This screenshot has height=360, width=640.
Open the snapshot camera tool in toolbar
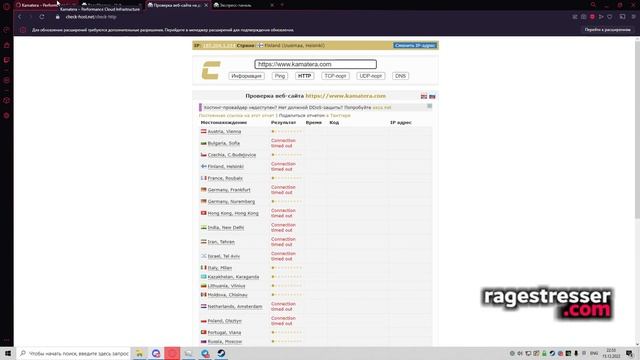[x=584, y=17]
